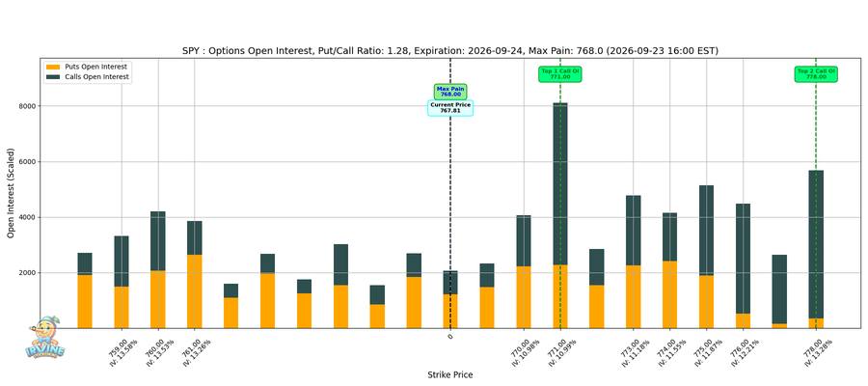This screenshot has height=386, width=868.
Task: Click the dark calls bar at strike 760
Action: pyautogui.click(x=158, y=241)
